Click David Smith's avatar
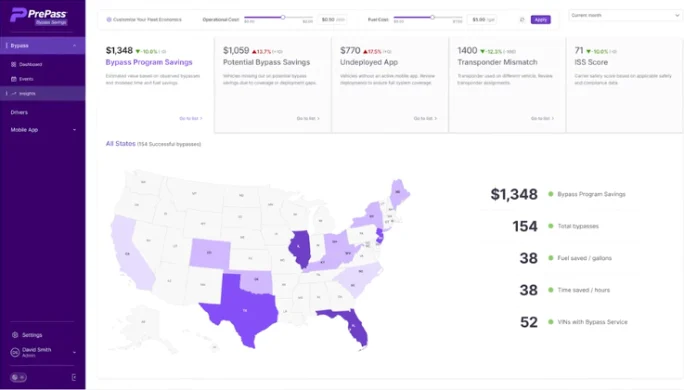Screen dimensions: 684x390 15,352
